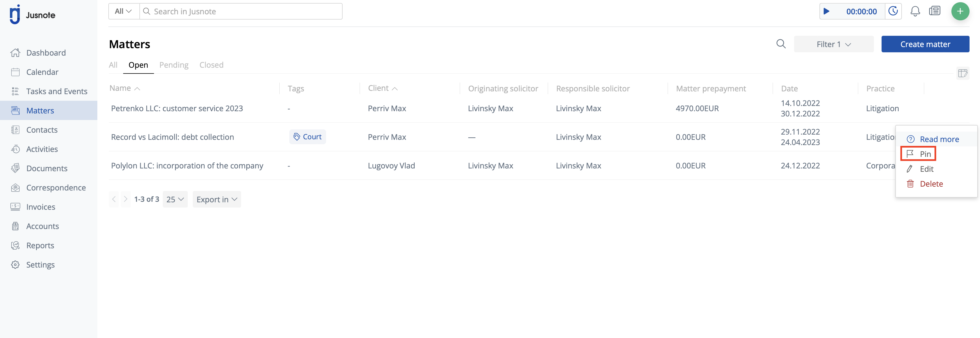This screenshot has height=338, width=980.
Task: Sort by the Client column
Action: 383,88
